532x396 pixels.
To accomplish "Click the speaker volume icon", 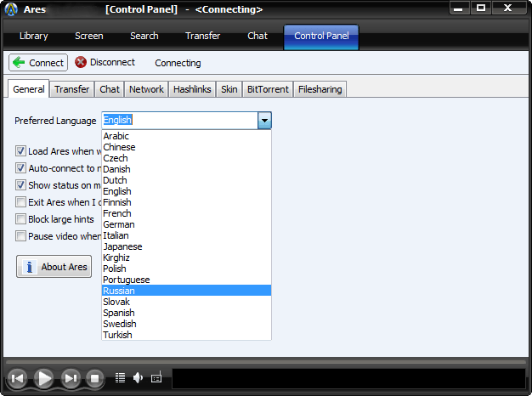I will [x=138, y=377].
